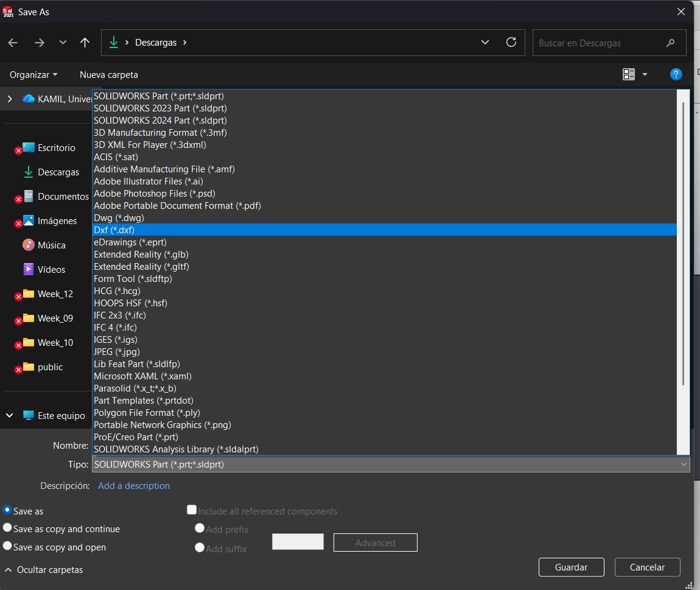Select the Add suffix radio option
Image resolution: width=700 pixels, height=590 pixels.
[x=200, y=547]
